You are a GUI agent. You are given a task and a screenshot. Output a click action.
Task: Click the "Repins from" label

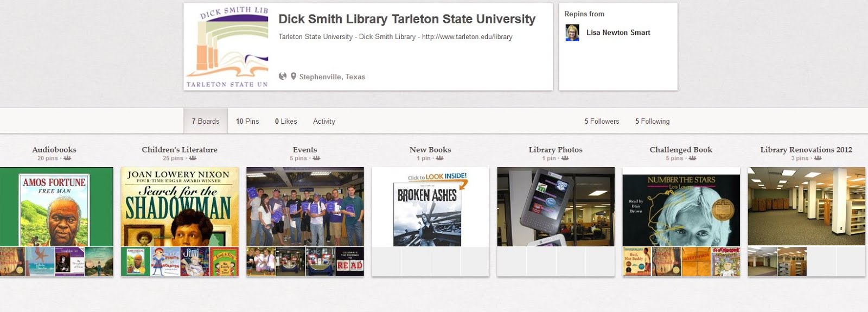click(584, 14)
